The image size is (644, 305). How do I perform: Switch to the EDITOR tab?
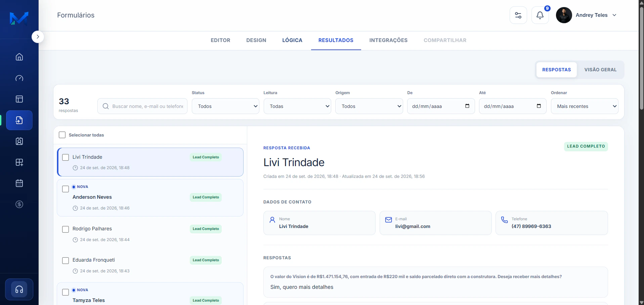pyautogui.click(x=220, y=40)
